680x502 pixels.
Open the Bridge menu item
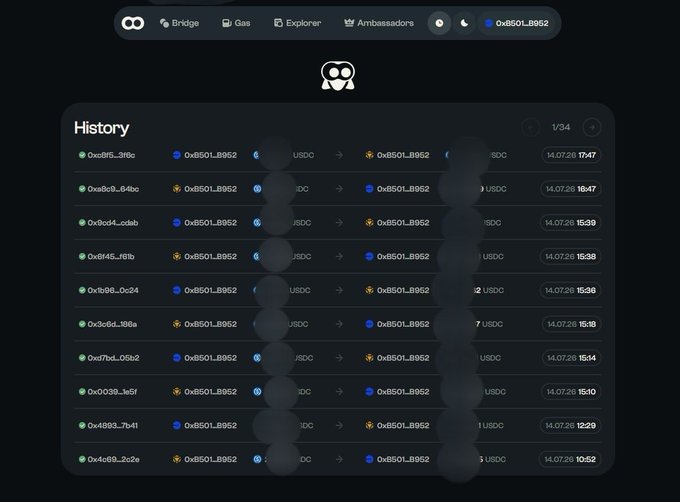[179, 23]
